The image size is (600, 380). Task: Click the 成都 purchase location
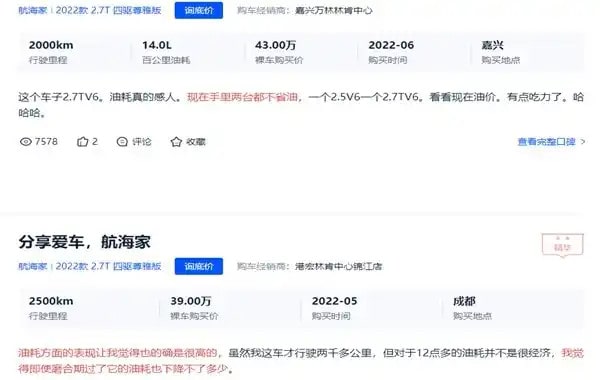point(464,301)
